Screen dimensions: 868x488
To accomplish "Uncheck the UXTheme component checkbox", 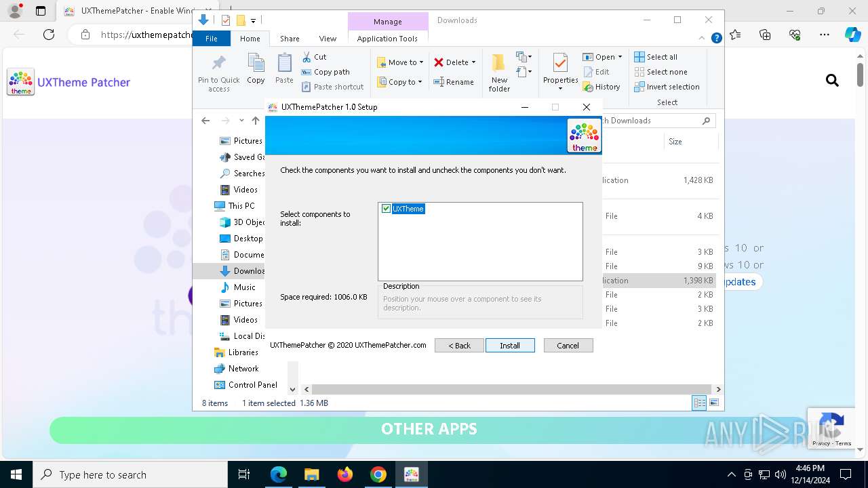I will 387,209.
